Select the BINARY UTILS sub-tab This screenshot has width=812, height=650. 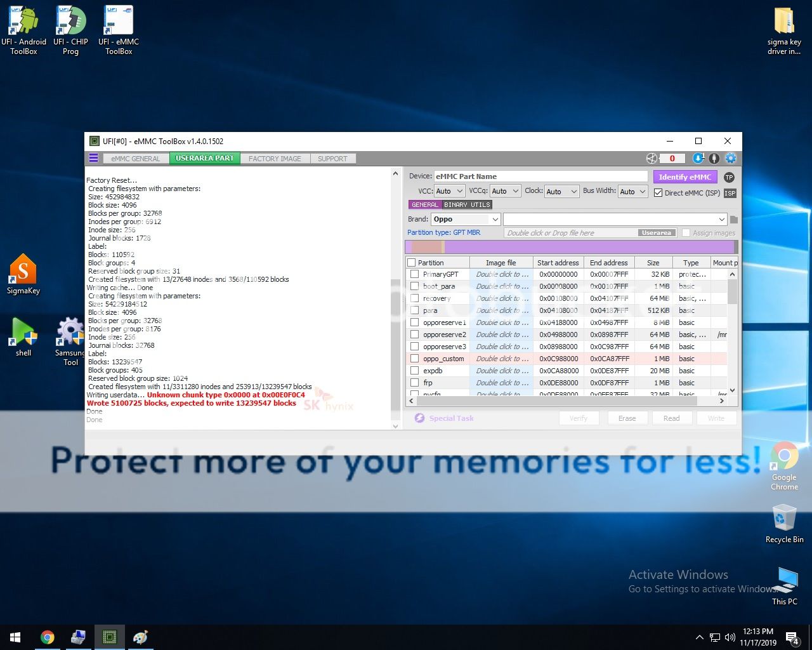pos(467,205)
